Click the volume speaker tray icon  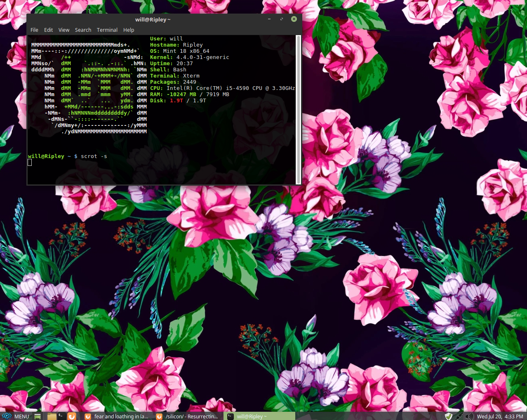pyautogui.click(x=469, y=416)
